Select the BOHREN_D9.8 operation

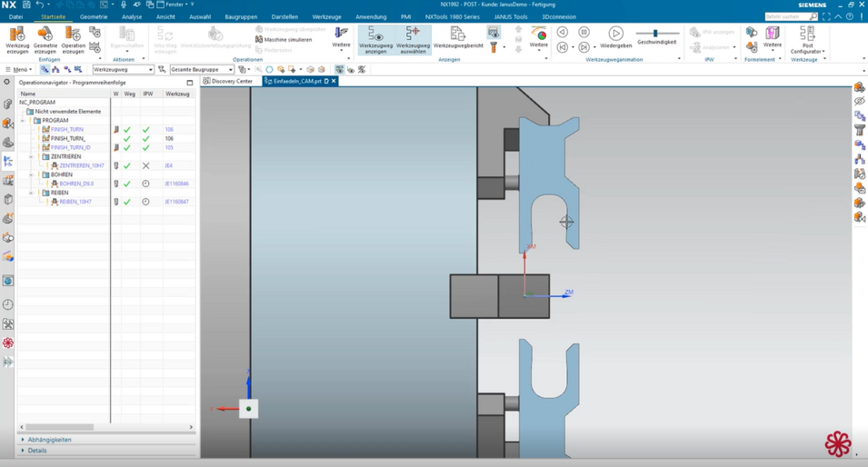pos(76,184)
